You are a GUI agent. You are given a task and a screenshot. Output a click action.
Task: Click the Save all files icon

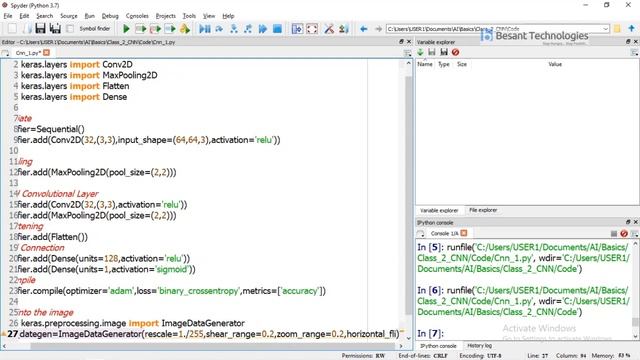pyautogui.click(x=55, y=29)
